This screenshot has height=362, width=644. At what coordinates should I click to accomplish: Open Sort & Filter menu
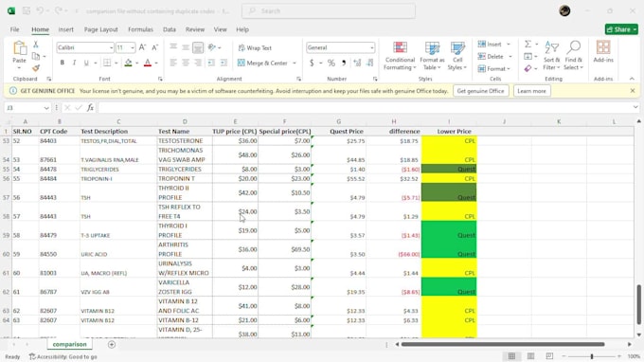click(x=551, y=56)
